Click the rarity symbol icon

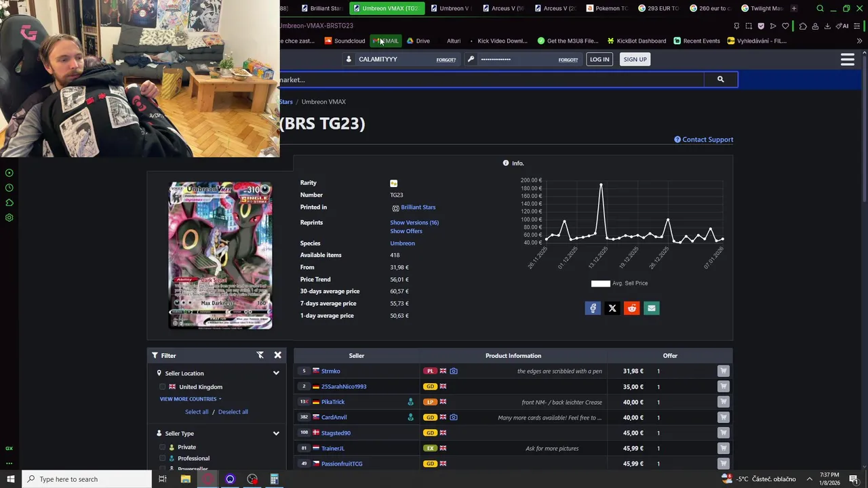click(x=393, y=183)
